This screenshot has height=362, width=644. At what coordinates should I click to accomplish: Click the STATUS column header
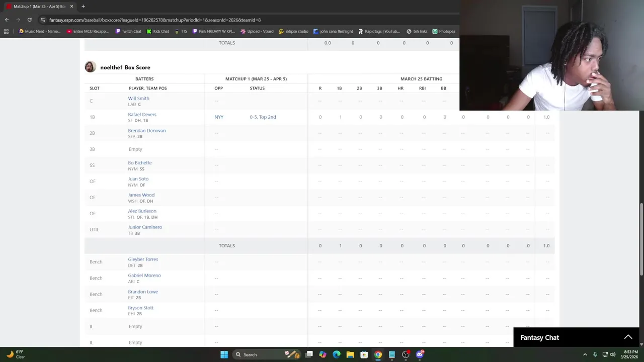pos(257,88)
